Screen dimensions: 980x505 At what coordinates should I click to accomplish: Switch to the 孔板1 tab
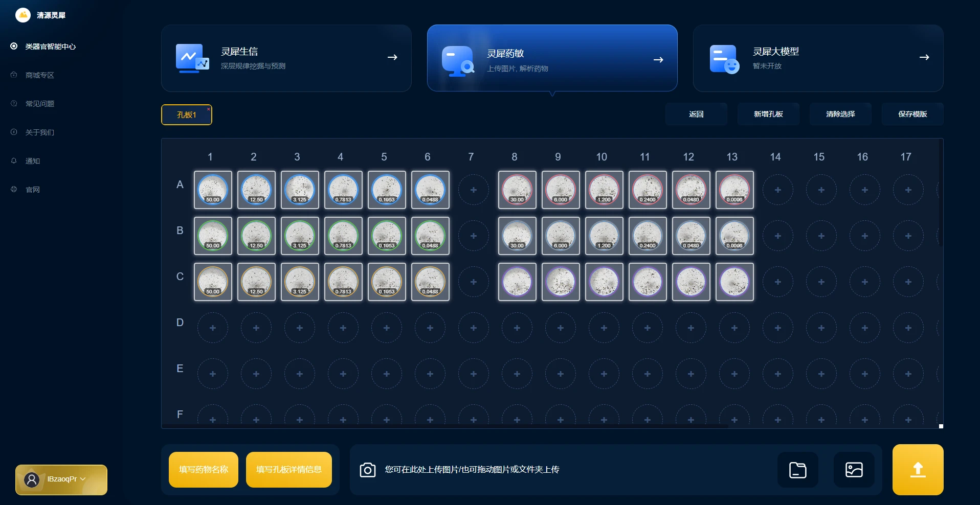tap(186, 115)
